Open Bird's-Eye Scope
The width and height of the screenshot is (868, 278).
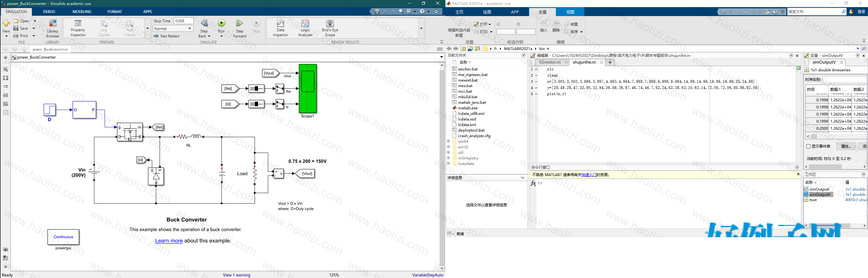tap(330, 28)
